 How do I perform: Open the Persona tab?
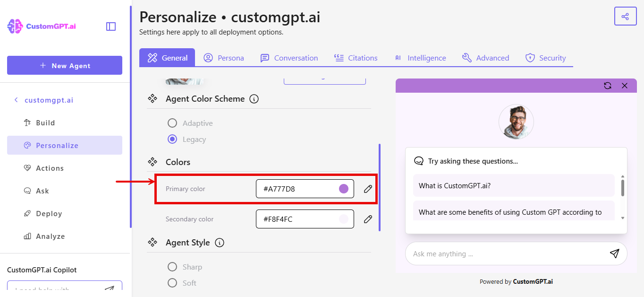[224, 58]
